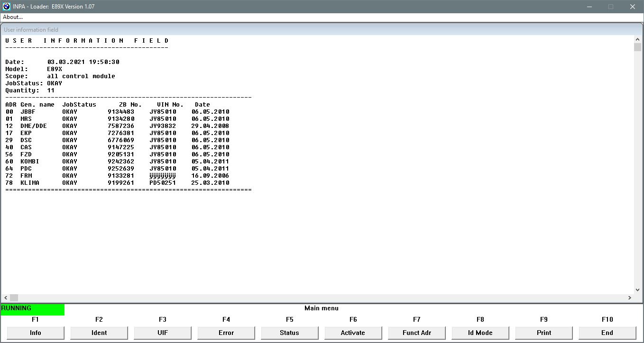
Task: Click the vertical scrollbar down arrow
Action: (x=637, y=290)
